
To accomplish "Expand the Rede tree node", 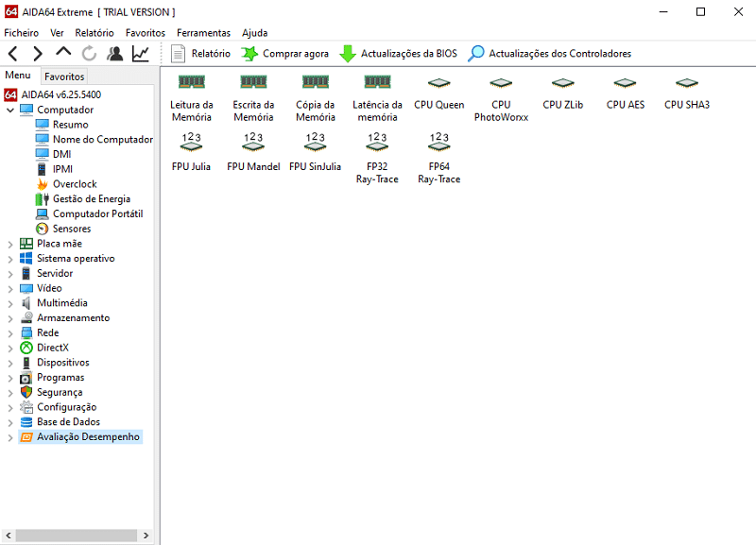I will pyautogui.click(x=10, y=334).
